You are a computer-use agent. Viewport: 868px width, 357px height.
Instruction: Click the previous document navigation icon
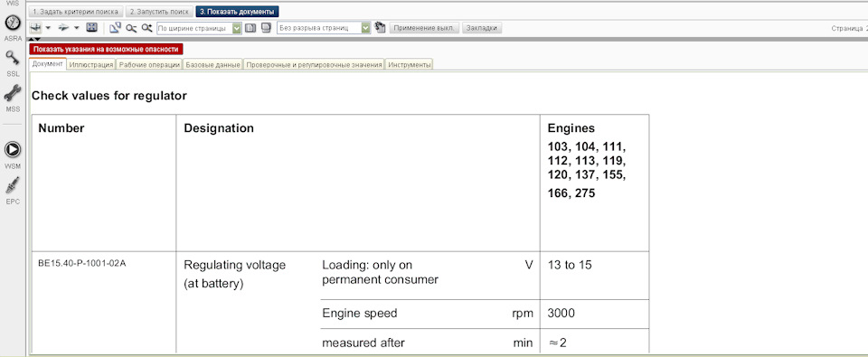coord(35,28)
